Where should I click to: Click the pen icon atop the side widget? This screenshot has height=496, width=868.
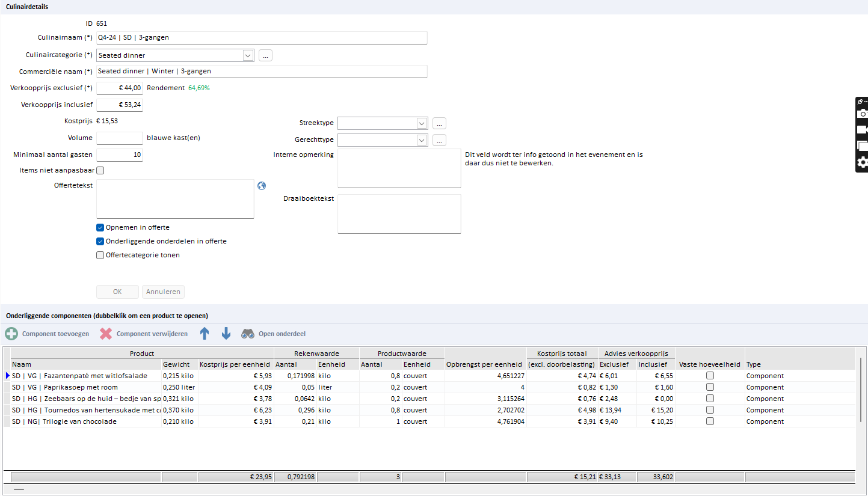pos(860,102)
